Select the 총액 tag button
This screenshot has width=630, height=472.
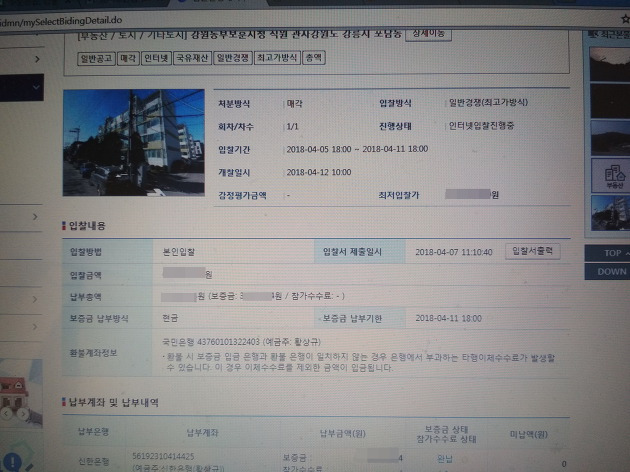click(314, 58)
